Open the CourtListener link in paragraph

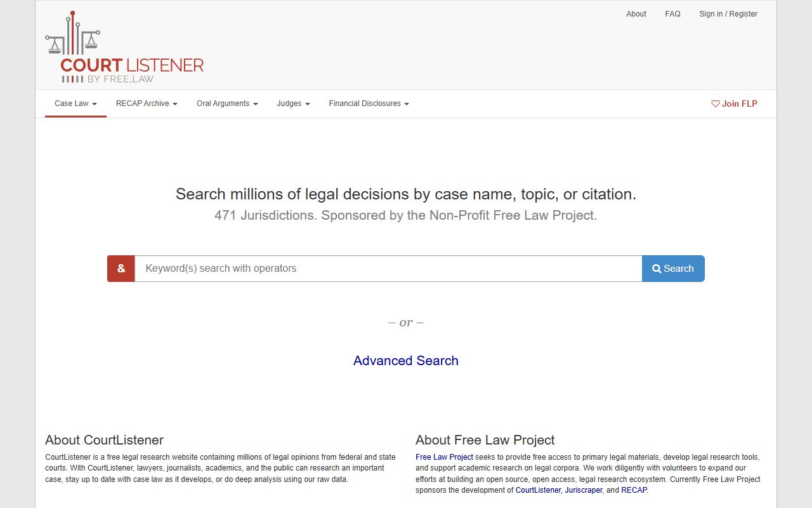[x=538, y=490]
